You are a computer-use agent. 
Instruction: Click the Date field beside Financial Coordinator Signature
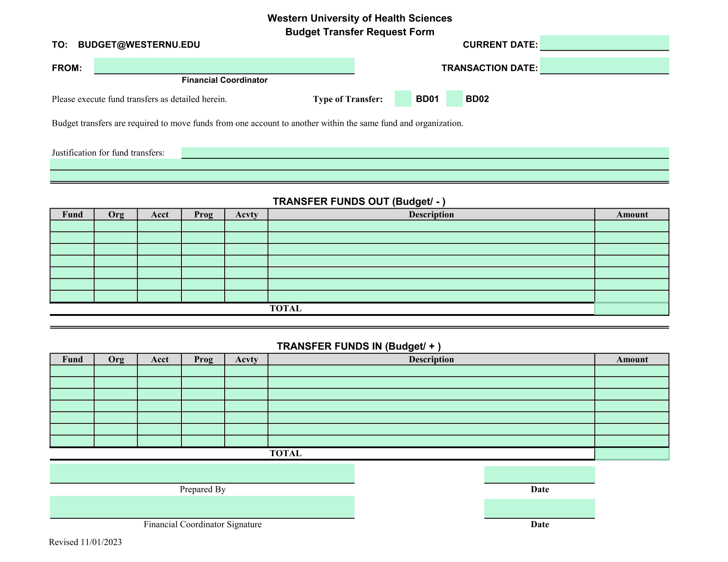pos(539,508)
